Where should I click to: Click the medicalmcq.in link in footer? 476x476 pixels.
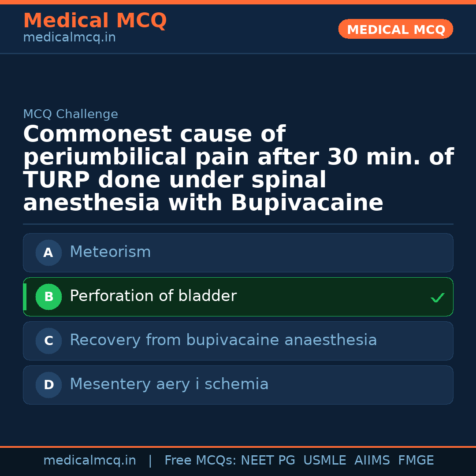point(89,461)
